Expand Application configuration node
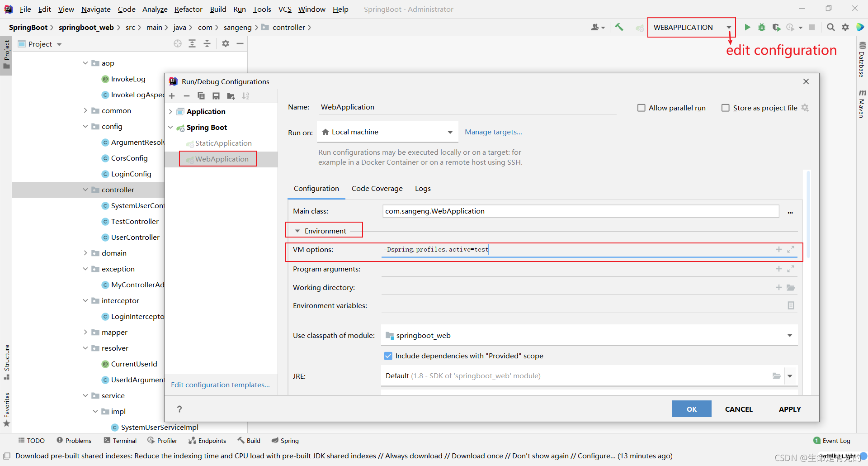This screenshot has height=466, width=868. click(x=170, y=112)
